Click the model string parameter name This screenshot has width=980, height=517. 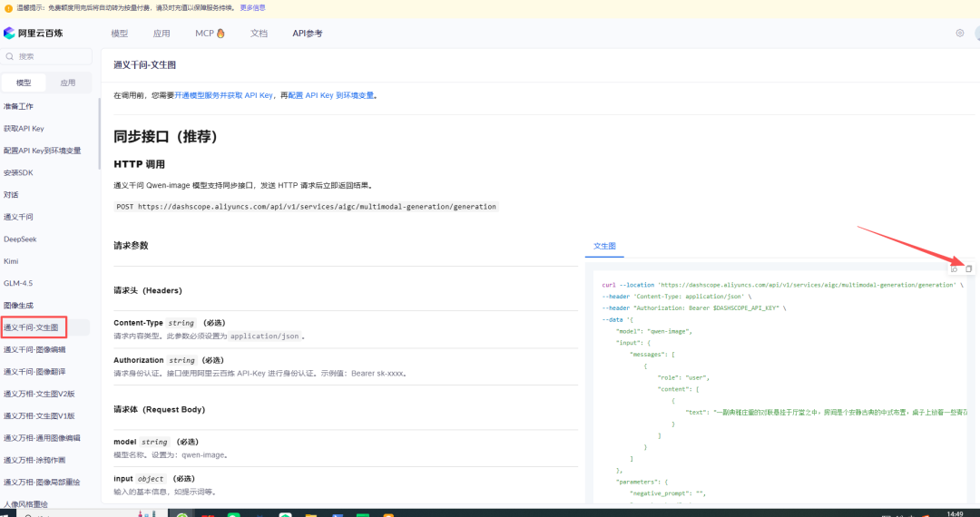pos(124,442)
